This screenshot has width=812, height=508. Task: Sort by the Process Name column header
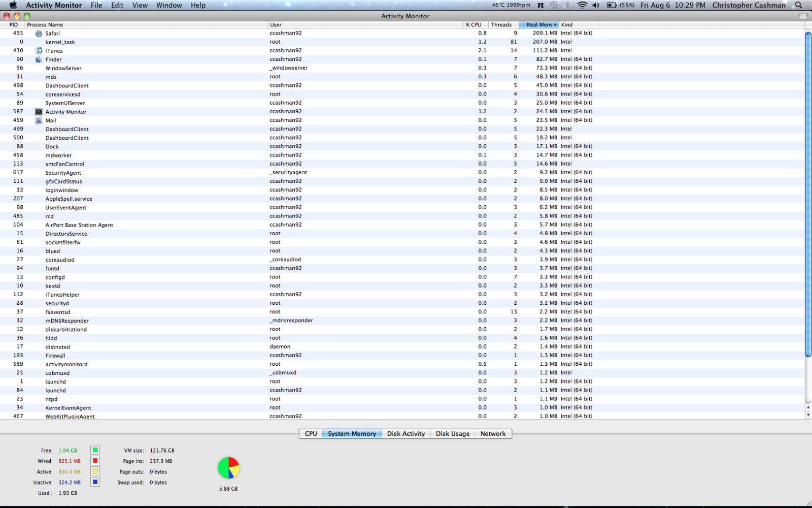click(x=147, y=25)
